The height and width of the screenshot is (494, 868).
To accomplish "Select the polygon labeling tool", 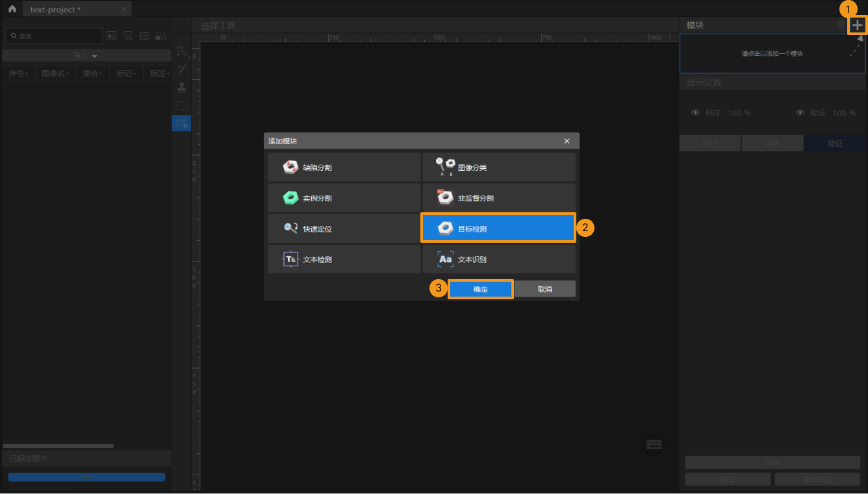I will coord(181,51).
